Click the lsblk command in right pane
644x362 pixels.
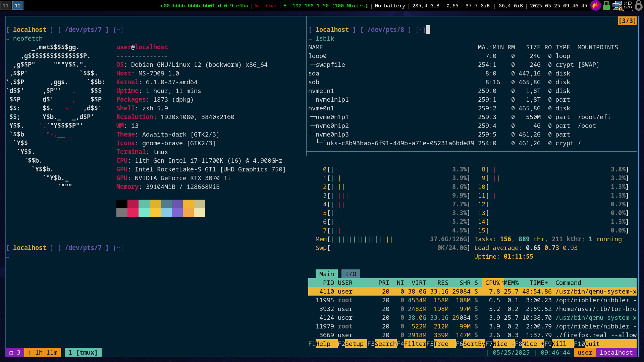click(x=325, y=38)
